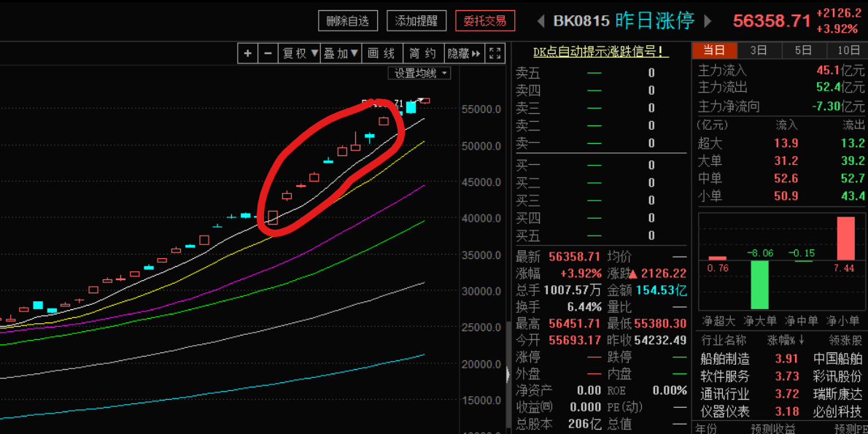Click the 隐藏 hide panel arrows
The image size is (868, 434).
tap(465, 53)
